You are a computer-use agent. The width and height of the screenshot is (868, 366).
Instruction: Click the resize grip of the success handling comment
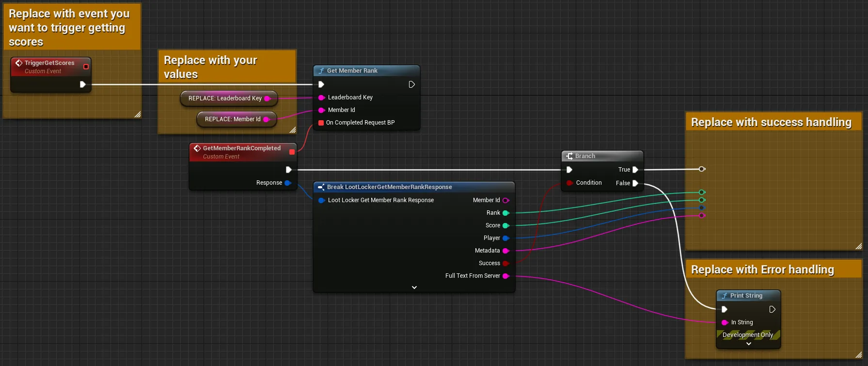point(858,246)
